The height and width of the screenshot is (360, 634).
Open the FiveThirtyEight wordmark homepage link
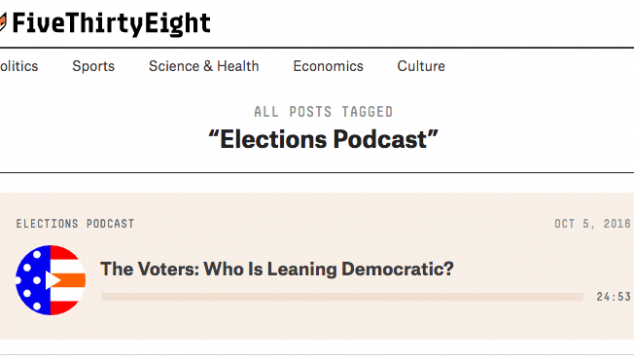coord(111,23)
